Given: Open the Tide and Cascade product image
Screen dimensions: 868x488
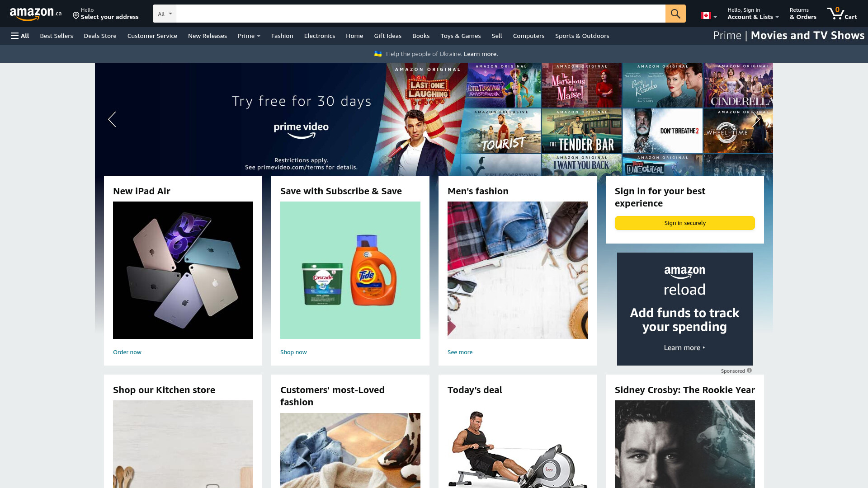Looking at the screenshot, I should 350,270.
